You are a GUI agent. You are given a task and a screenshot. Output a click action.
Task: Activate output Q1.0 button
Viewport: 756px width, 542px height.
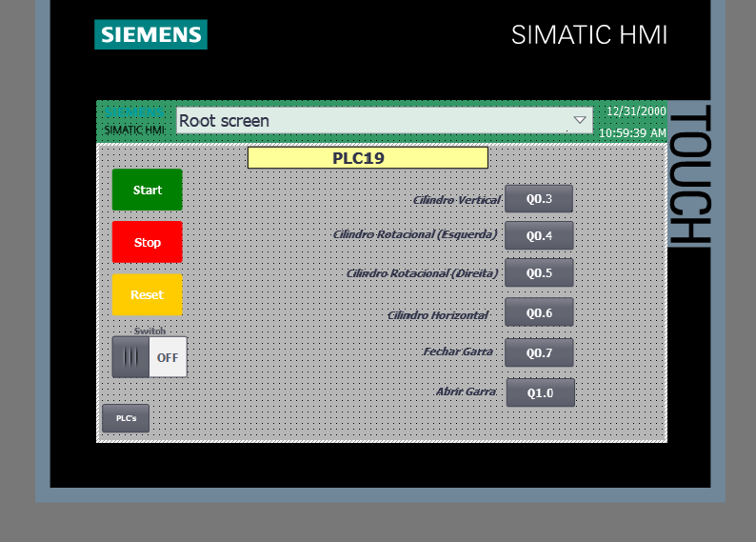point(541,392)
